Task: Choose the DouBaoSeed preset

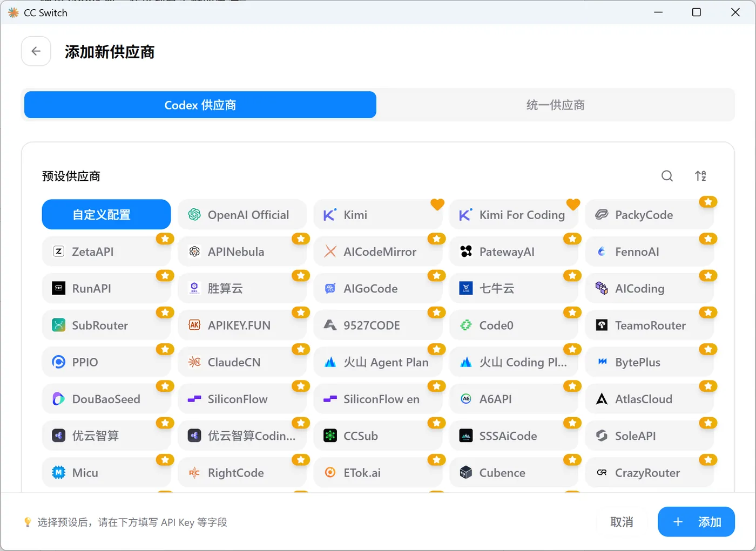Action: tap(106, 399)
